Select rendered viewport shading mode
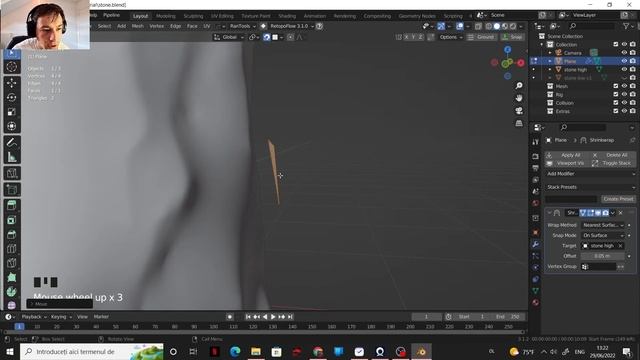Screen dimensions: 640x360 coord(513,26)
